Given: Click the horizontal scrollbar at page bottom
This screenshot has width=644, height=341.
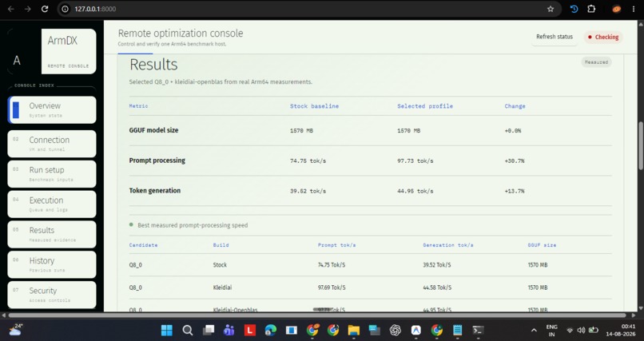Looking at the screenshot, I should (x=317, y=315).
